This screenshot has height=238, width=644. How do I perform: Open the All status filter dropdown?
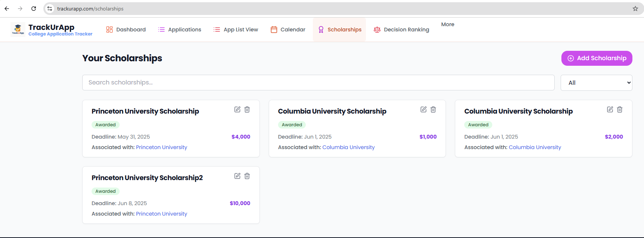tap(596, 83)
